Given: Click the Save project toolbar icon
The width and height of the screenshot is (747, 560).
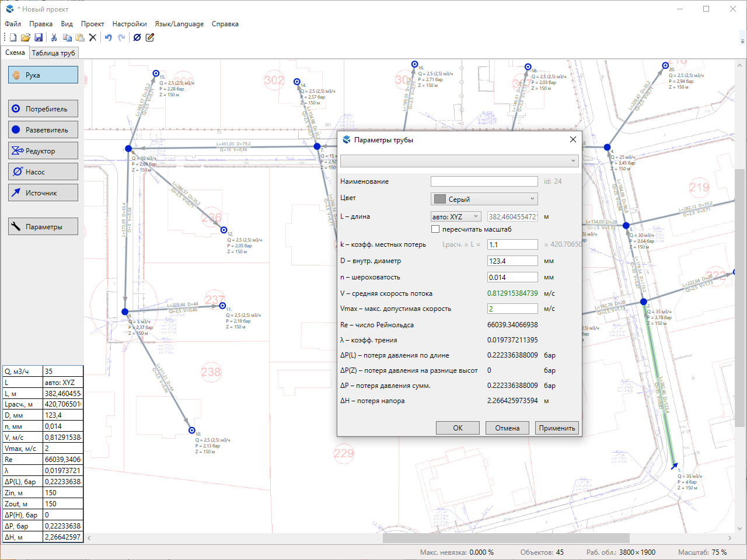Looking at the screenshot, I should (x=39, y=37).
